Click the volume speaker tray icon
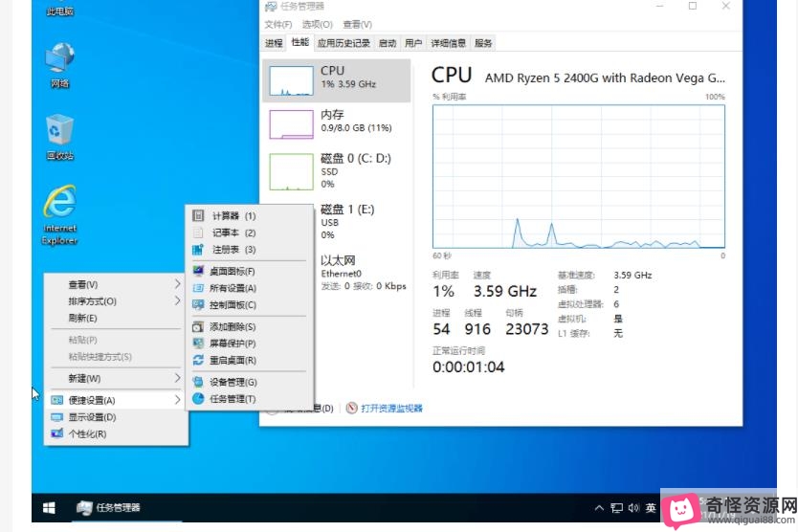The width and height of the screenshot is (798, 532). tap(633, 507)
